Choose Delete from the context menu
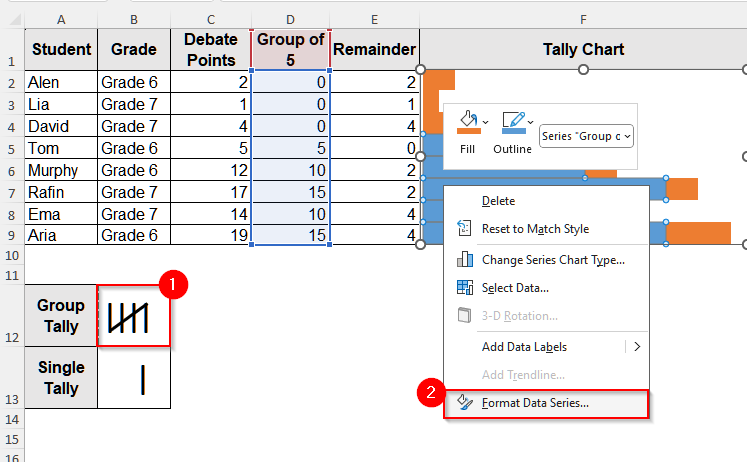Viewport: 747px width, 462px height. (x=498, y=201)
